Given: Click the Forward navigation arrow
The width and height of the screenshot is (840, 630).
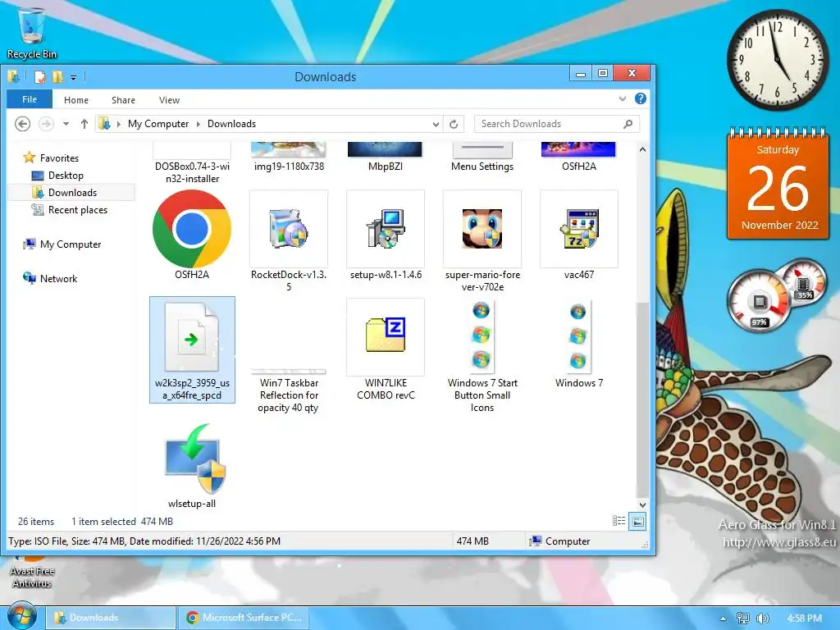Looking at the screenshot, I should 46,124.
